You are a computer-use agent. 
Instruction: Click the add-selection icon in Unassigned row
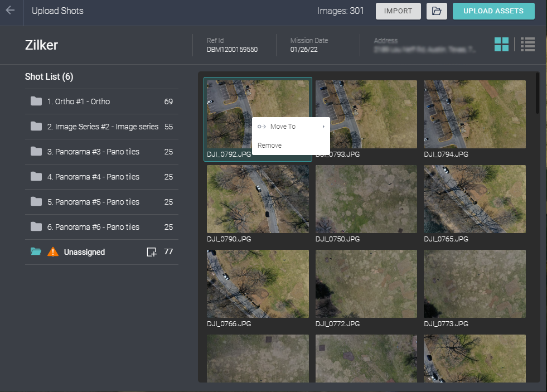pyautogui.click(x=152, y=252)
